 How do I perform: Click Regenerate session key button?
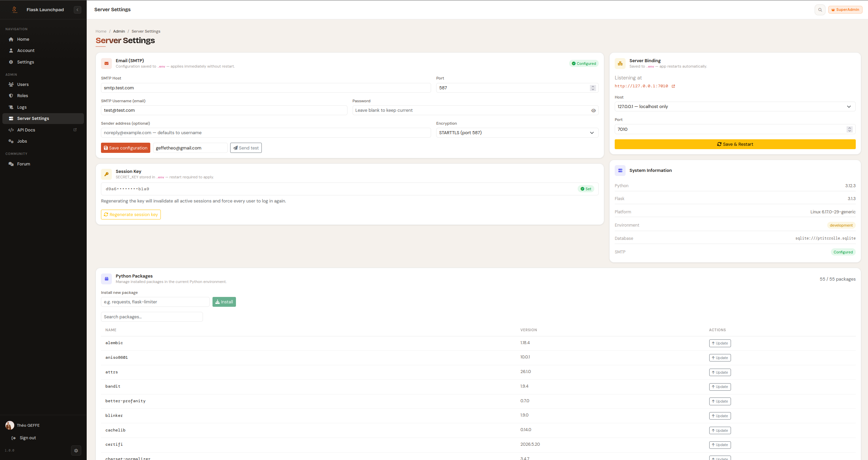tap(131, 215)
